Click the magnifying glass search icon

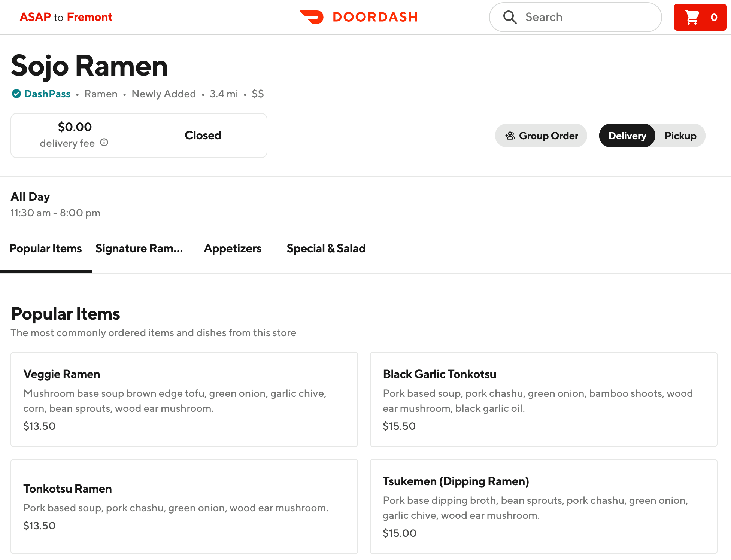coord(510,17)
